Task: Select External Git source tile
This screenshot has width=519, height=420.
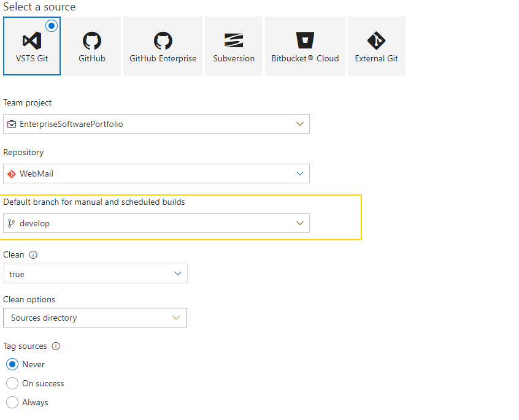Action: click(x=377, y=46)
